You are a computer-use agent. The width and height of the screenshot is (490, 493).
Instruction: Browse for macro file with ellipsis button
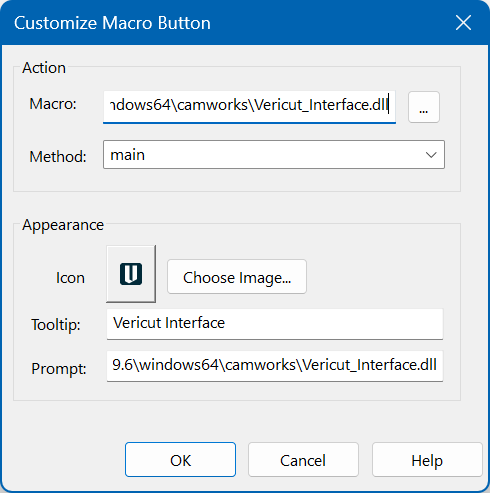(x=424, y=107)
